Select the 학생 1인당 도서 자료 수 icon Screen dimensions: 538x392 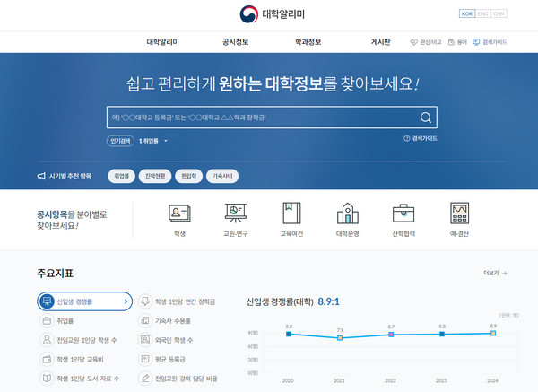click(47, 379)
